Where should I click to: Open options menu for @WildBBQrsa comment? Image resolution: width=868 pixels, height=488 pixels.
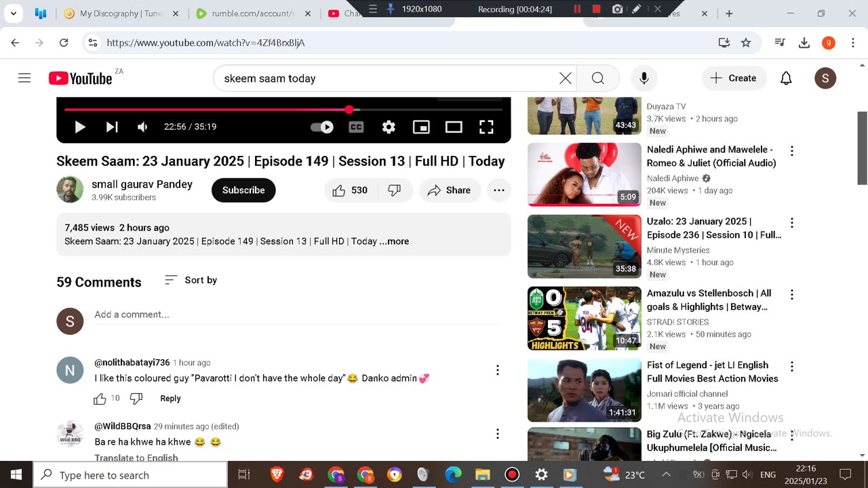[x=498, y=434]
